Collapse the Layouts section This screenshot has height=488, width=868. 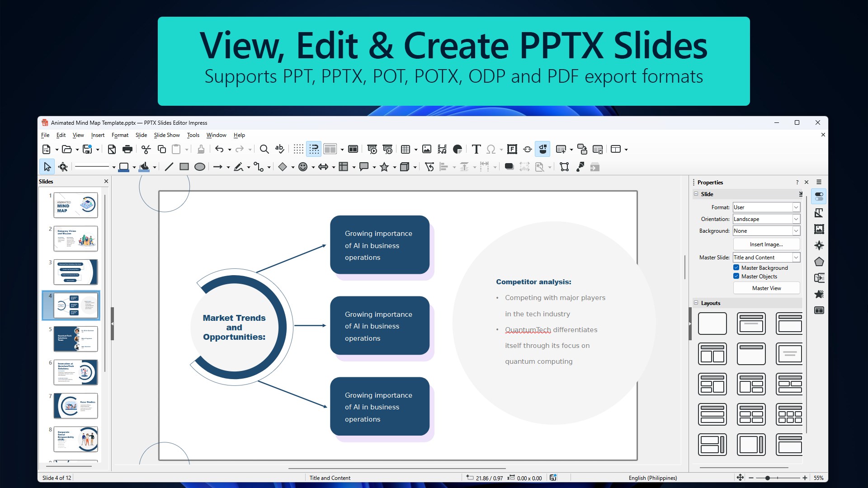point(696,303)
